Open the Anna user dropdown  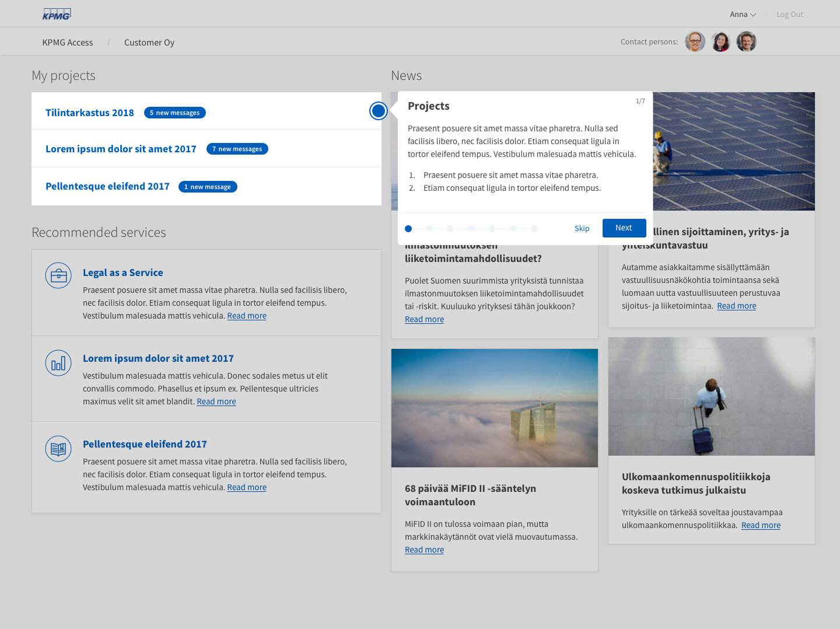pos(743,14)
